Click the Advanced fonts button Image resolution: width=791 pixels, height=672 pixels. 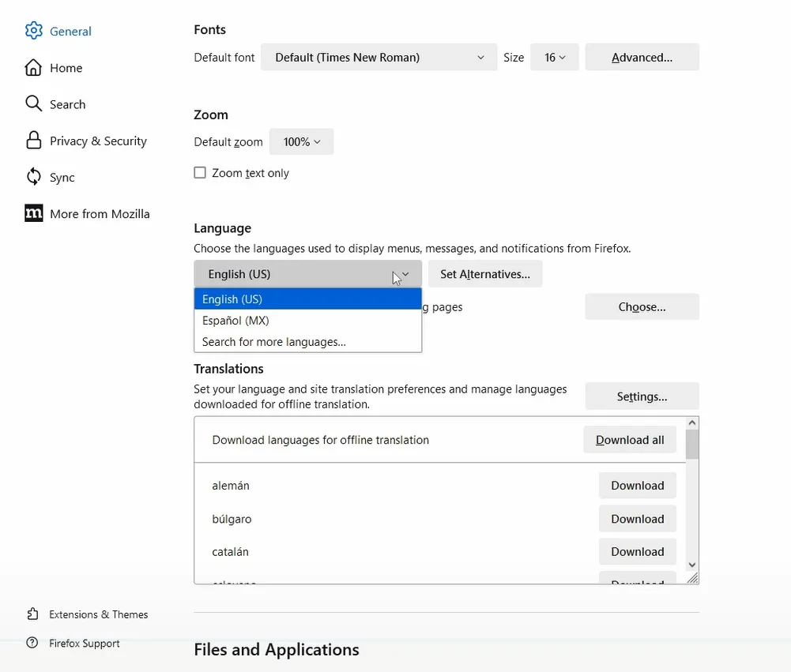pyautogui.click(x=642, y=57)
